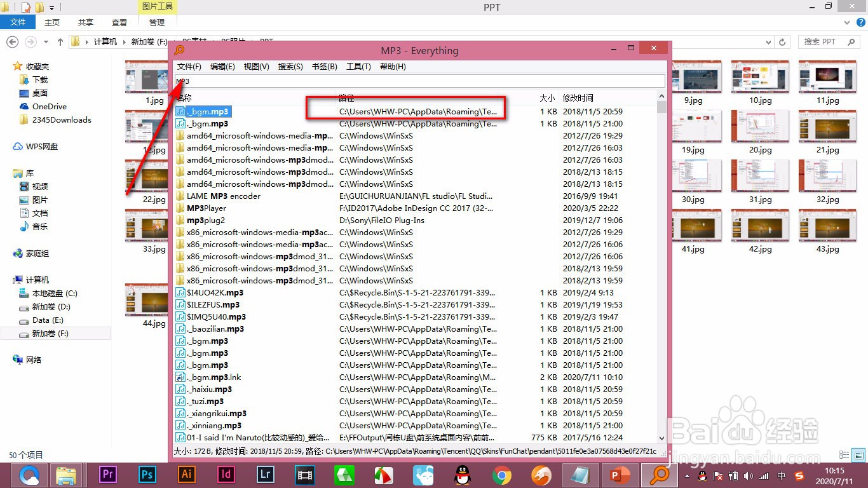Switch to the 查看 ribbon tab
868x488 pixels.
tap(119, 22)
